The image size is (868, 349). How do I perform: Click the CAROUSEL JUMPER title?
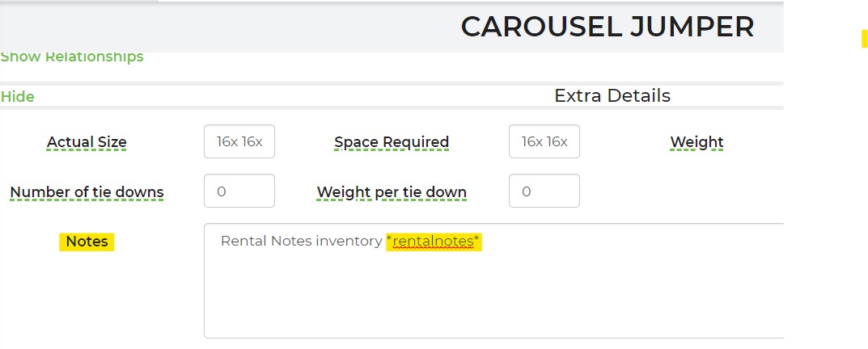(x=607, y=27)
